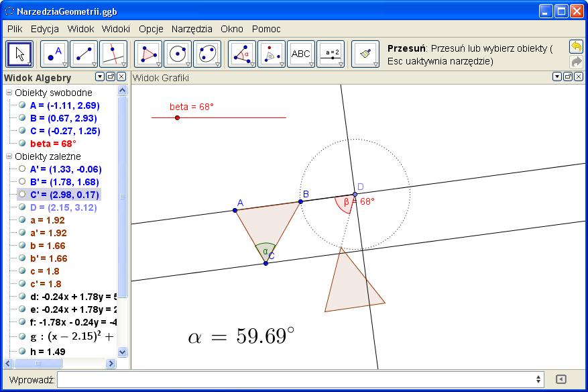Image resolution: width=588 pixels, height=392 pixels.
Task: Click point C on the triangle
Action: coord(266,263)
